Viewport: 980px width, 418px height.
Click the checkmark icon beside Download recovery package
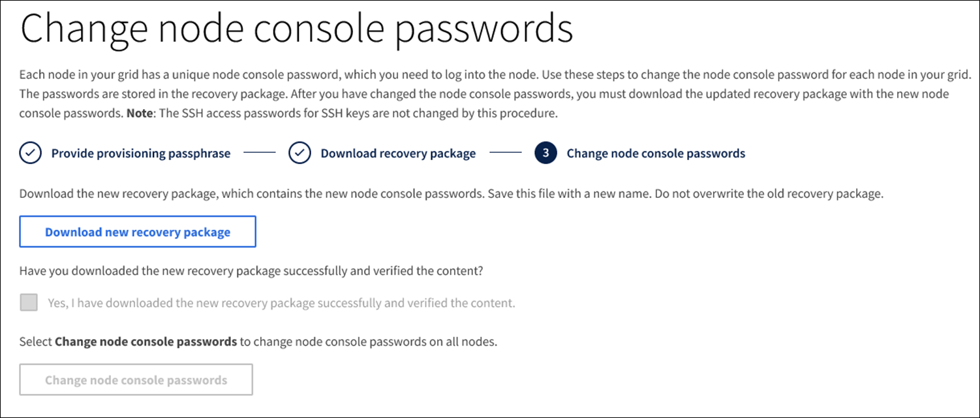[x=299, y=154]
